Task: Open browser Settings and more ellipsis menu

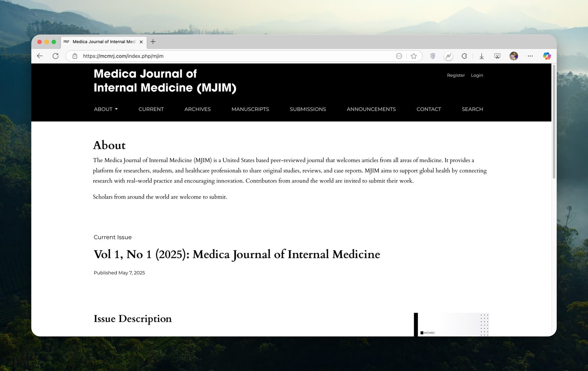Action: click(x=530, y=56)
